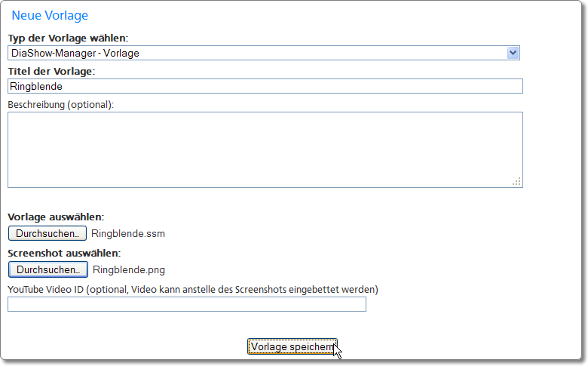Open the Typ der Vorlage dropdown arrow
The height and width of the screenshot is (366, 588).
[x=513, y=53]
